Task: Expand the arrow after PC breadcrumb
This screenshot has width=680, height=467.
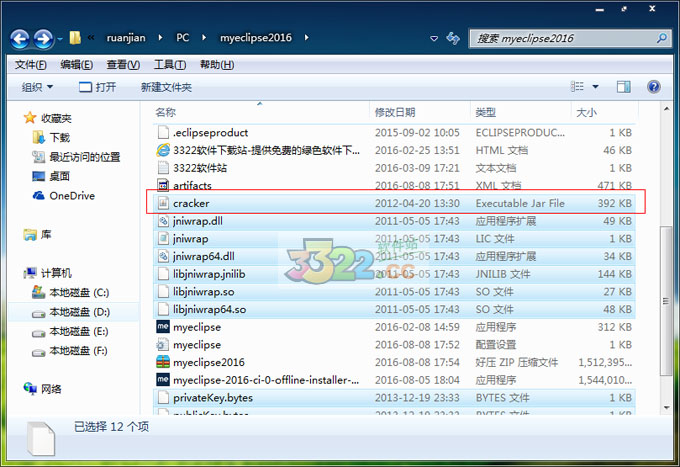Action: click(x=204, y=38)
